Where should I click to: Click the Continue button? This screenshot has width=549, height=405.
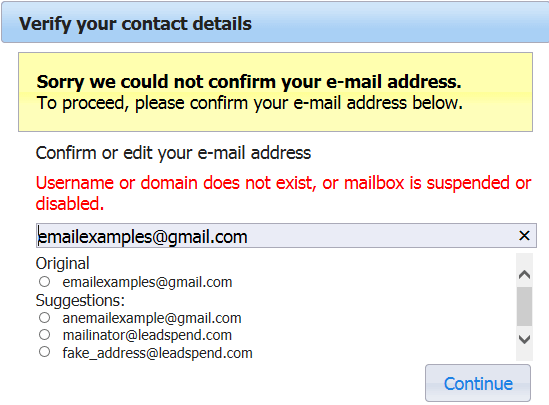tap(478, 383)
